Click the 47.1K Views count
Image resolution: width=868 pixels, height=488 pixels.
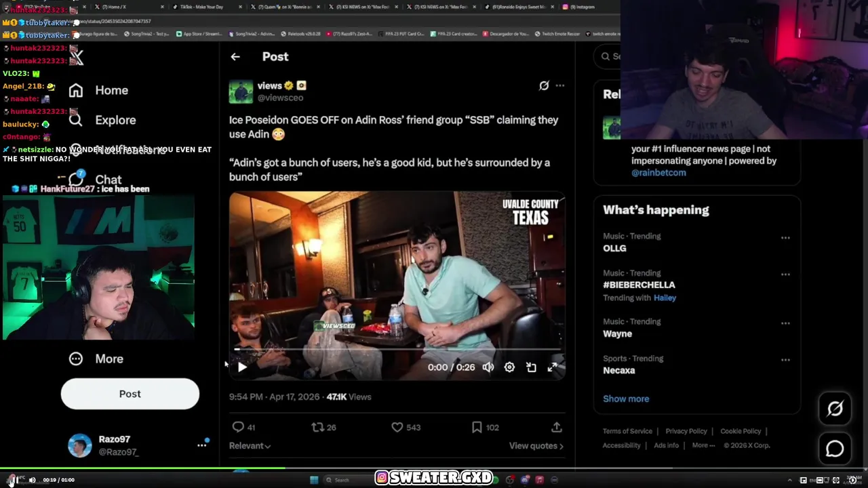point(349,397)
